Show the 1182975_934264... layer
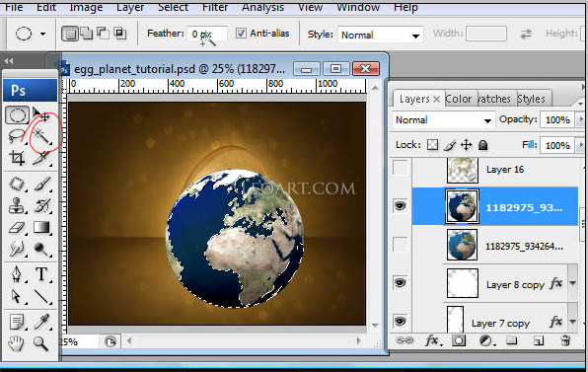The image size is (588, 372). pyautogui.click(x=401, y=245)
